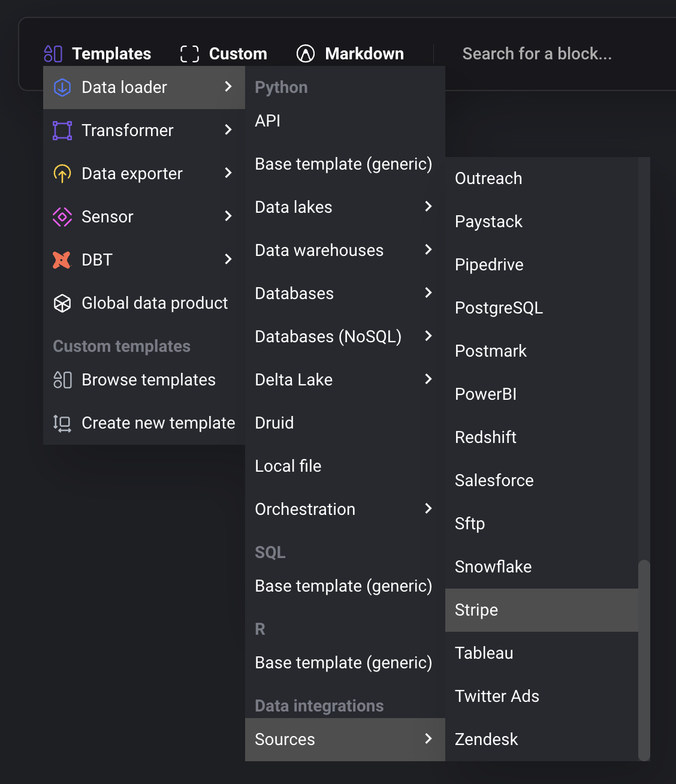Choose R Base template (generic)
This screenshot has height=784, width=676.
coord(345,663)
